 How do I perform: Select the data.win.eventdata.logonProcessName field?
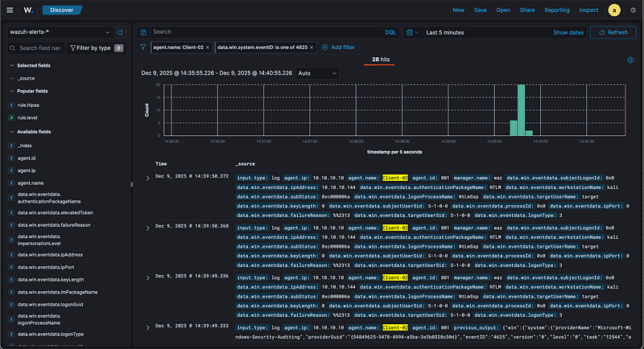click(39, 319)
